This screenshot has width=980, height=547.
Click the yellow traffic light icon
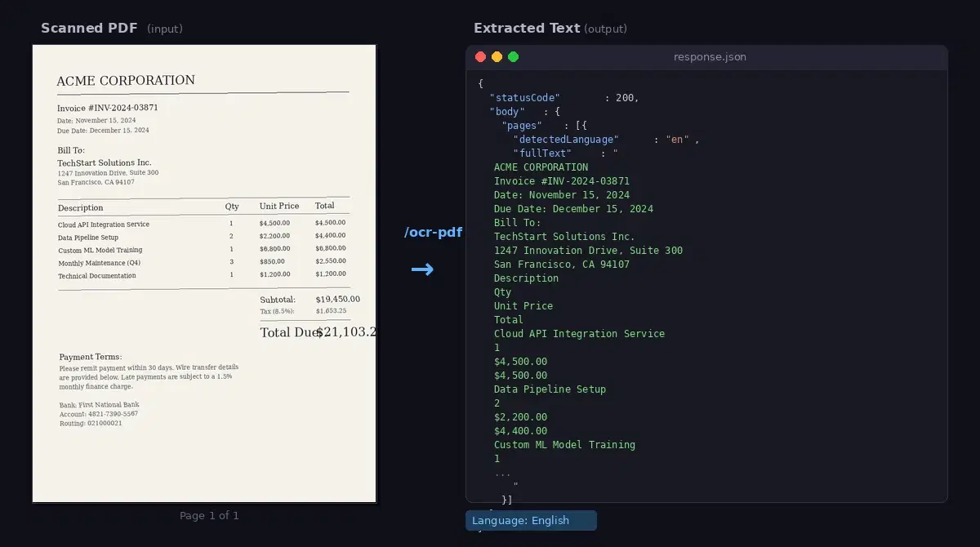(x=497, y=56)
